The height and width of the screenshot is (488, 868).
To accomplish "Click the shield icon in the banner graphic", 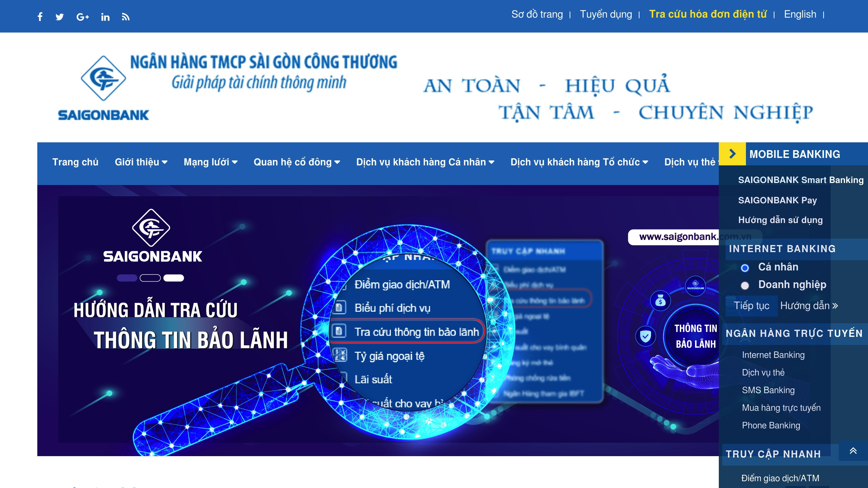I will pos(646,336).
